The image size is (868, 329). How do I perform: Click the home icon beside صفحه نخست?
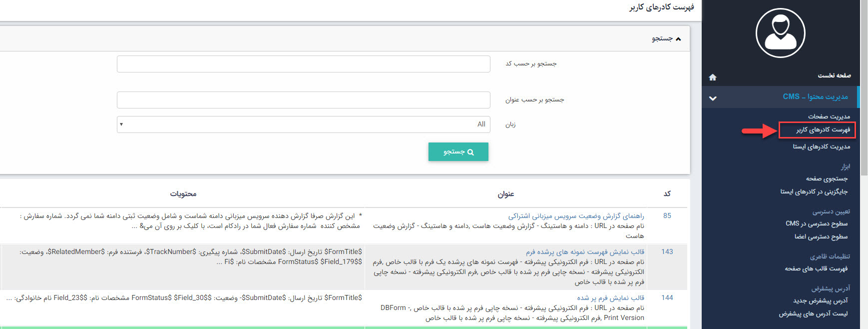pos(713,77)
